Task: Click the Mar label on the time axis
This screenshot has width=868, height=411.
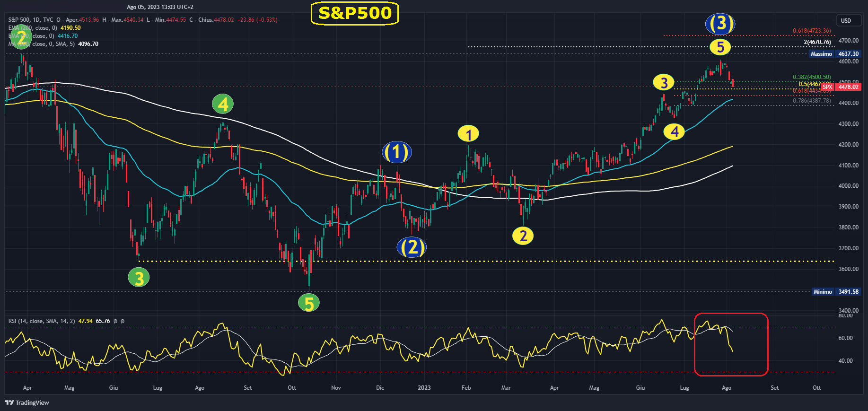Action: pyautogui.click(x=506, y=388)
